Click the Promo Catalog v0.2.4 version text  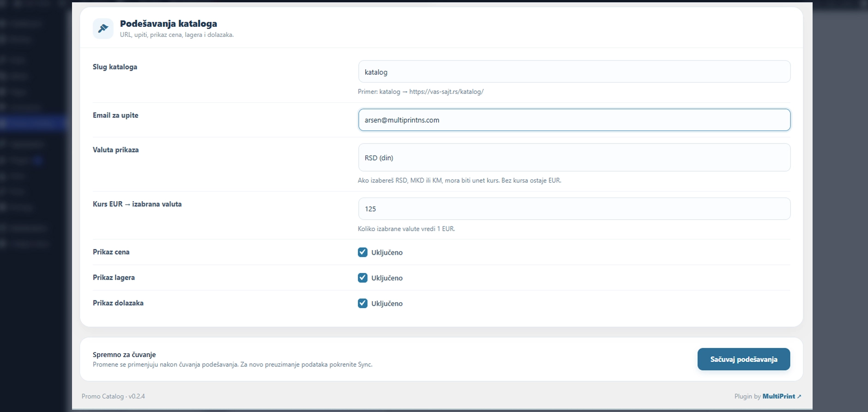(113, 396)
